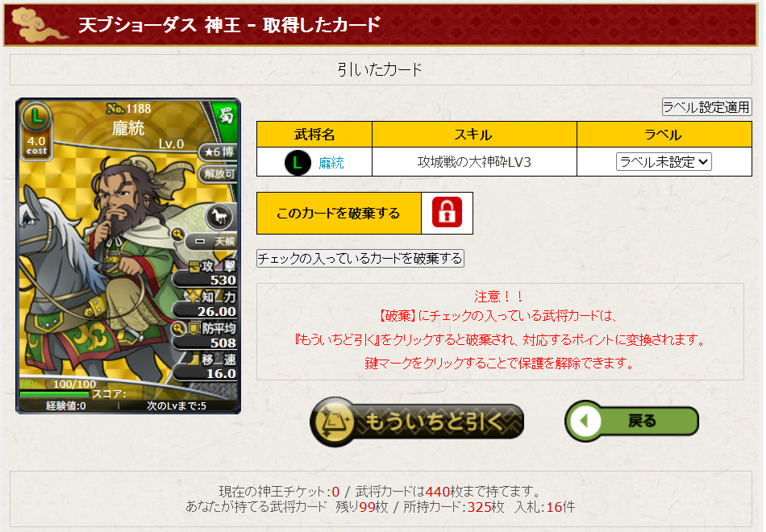Click チェックの入っているカードを破棄する button
766x532 pixels.
(360, 259)
